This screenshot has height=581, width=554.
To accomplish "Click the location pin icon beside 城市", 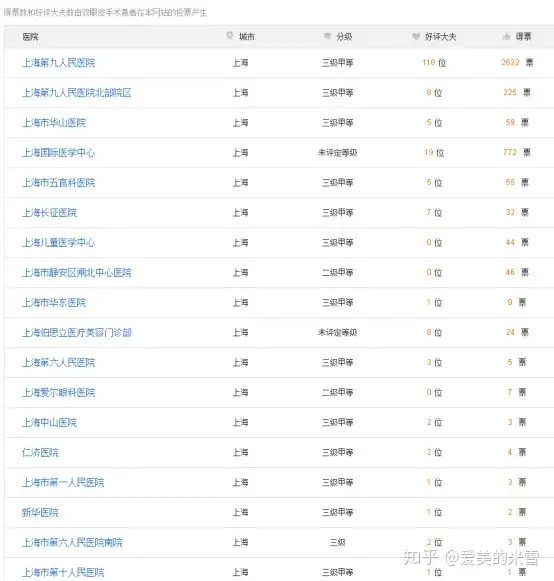I will pyautogui.click(x=230, y=36).
